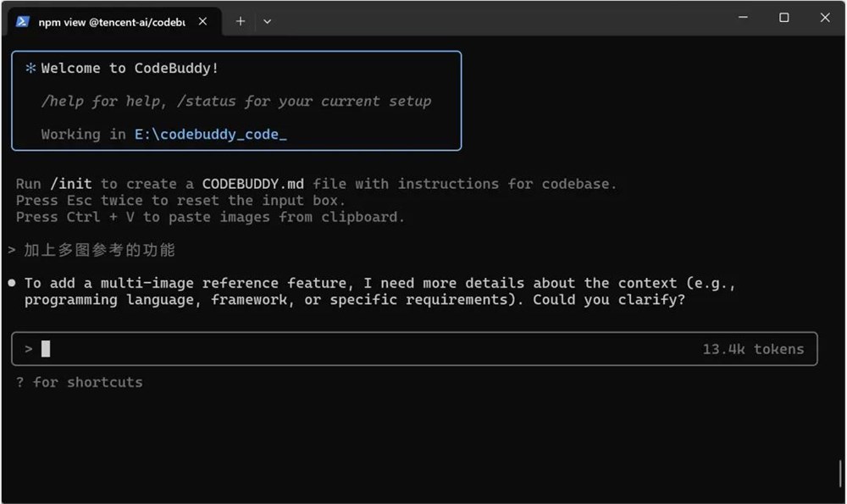
Task: Click the question mark in the shortcuts hint
Action: [x=19, y=382]
